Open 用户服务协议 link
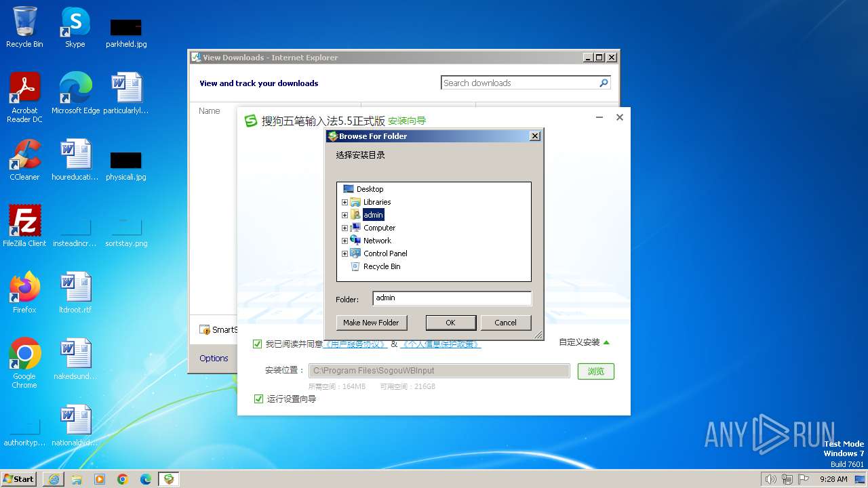 [x=356, y=344]
